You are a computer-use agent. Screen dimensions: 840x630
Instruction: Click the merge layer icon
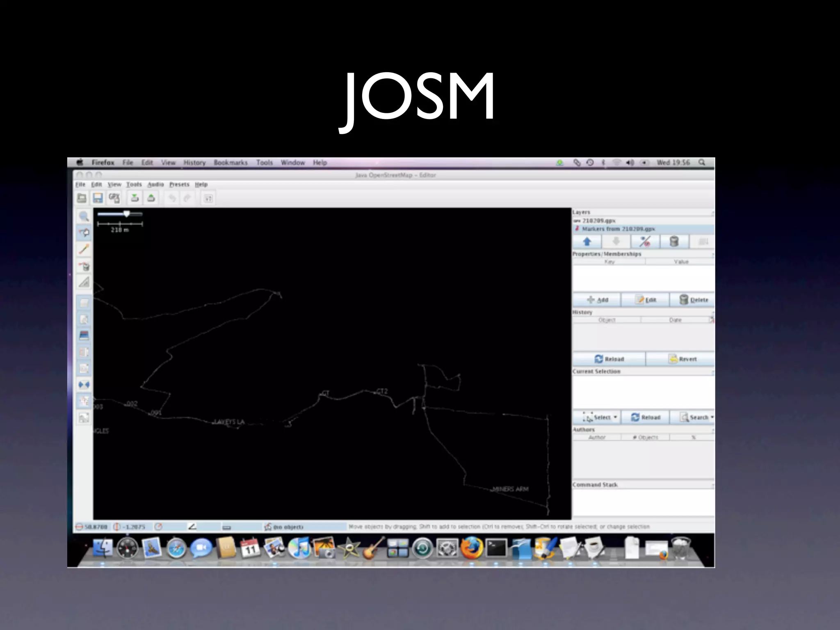tap(703, 242)
